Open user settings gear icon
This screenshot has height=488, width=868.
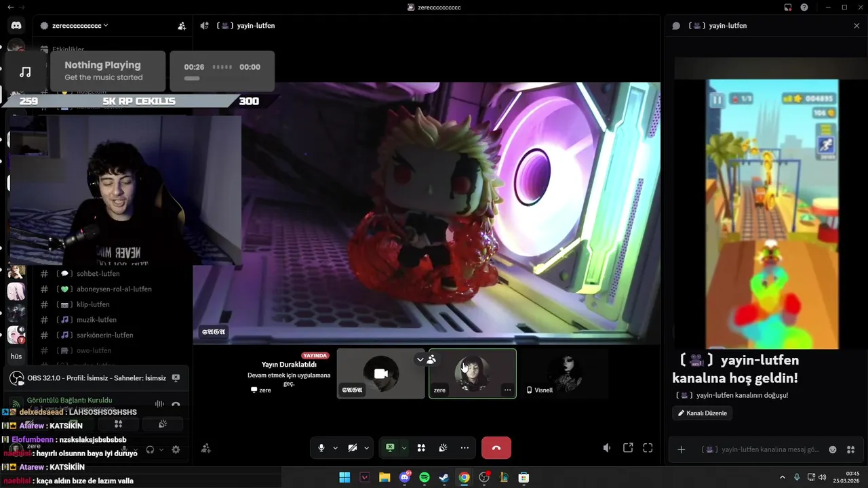coord(176,449)
